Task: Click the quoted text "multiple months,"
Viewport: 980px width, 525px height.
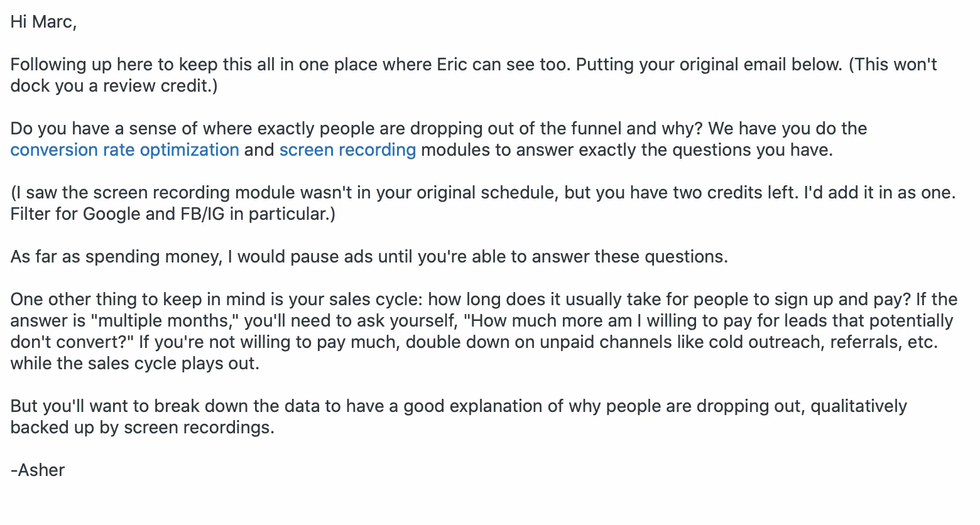Action: click(165, 321)
